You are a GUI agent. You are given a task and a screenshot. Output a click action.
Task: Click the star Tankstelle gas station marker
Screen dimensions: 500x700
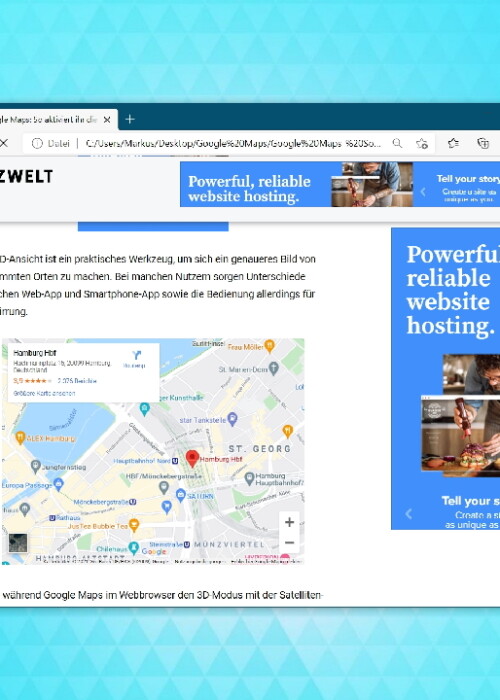(x=232, y=419)
